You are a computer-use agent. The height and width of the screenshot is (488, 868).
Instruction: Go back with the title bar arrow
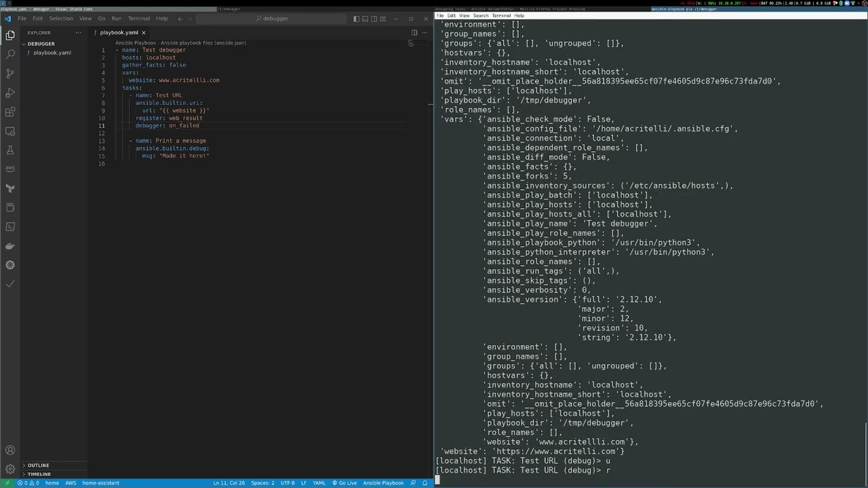180,19
